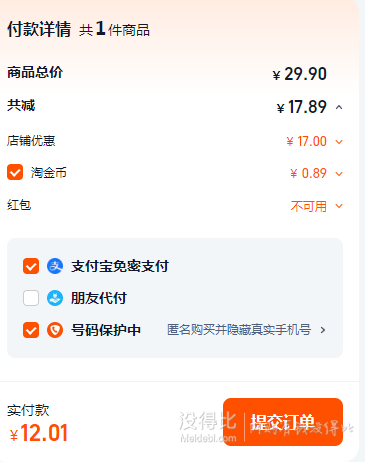Viewport: 365px width, 462px height.
Task: Uncheck the 号码保护中 checkbox
Action: pyautogui.click(x=31, y=330)
